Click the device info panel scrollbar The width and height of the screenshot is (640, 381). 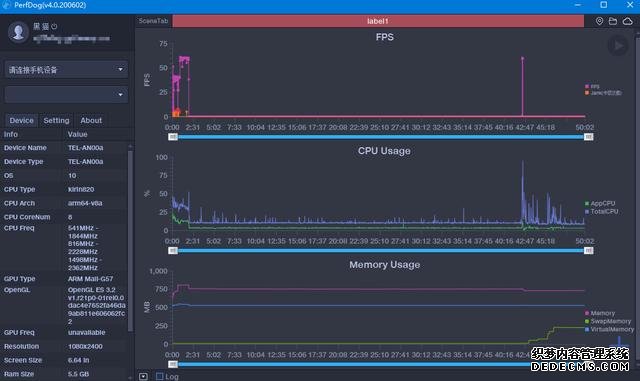[x=130, y=241]
